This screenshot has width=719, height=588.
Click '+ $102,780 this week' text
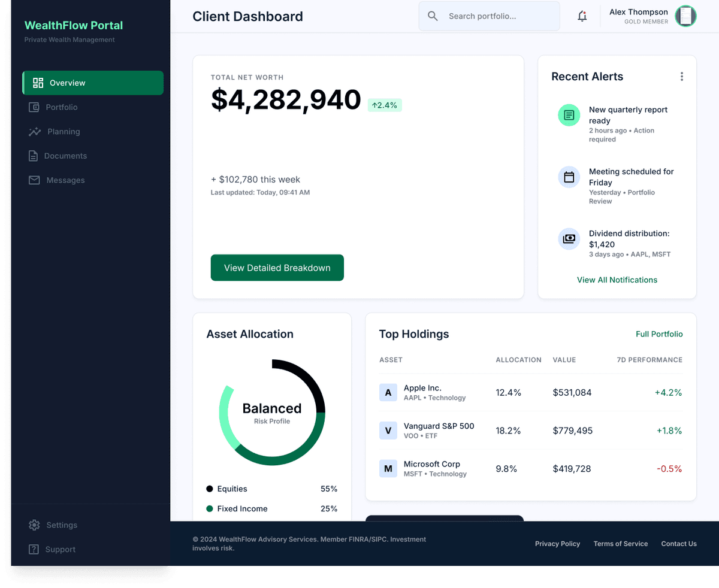[x=255, y=179]
